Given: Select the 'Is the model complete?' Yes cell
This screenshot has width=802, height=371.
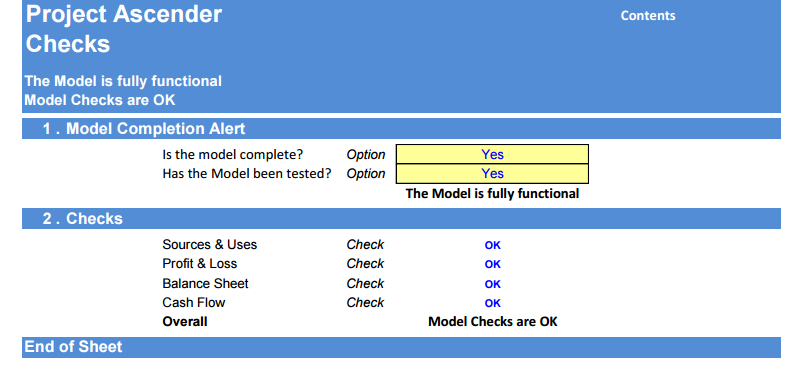Looking at the screenshot, I should tap(492, 154).
